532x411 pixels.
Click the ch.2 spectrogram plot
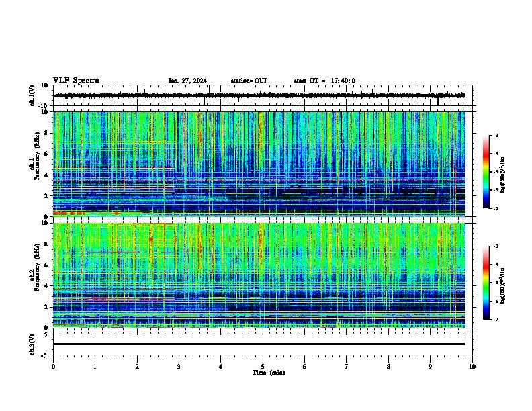point(259,275)
